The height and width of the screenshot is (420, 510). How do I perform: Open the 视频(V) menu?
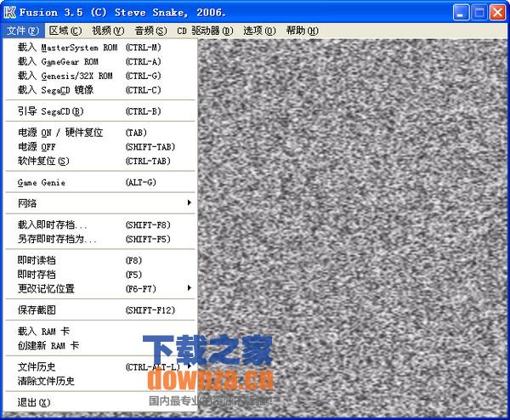point(108,31)
